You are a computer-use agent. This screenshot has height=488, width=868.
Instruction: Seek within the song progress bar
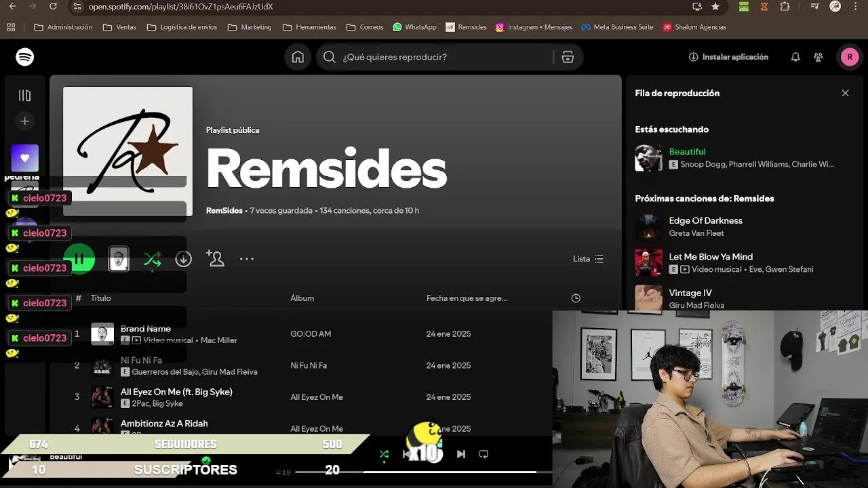[424, 472]
